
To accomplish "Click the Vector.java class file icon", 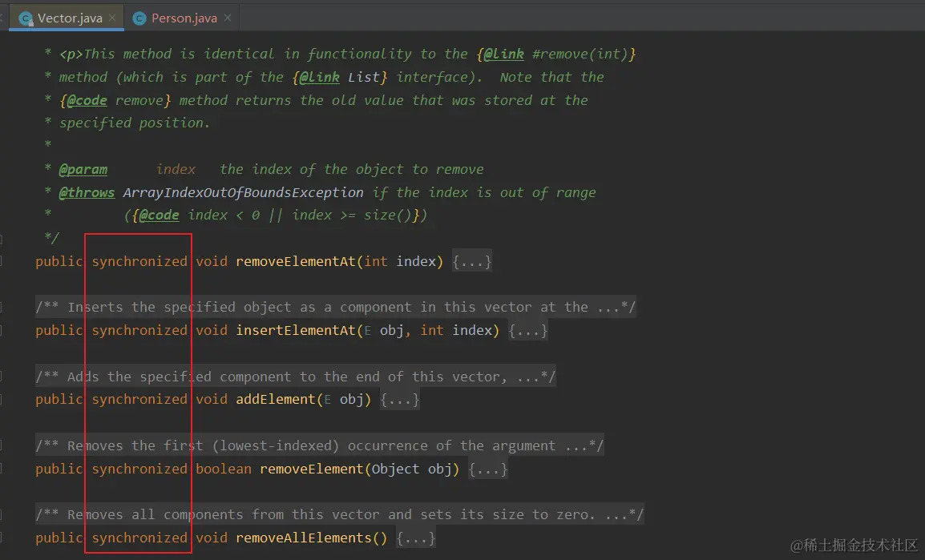I will (x=26, y=19).
